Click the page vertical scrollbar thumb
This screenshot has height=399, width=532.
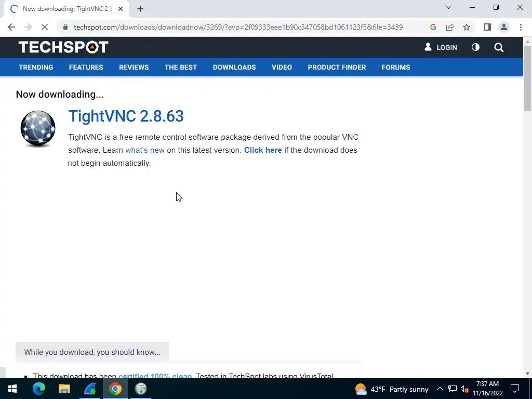527,78
